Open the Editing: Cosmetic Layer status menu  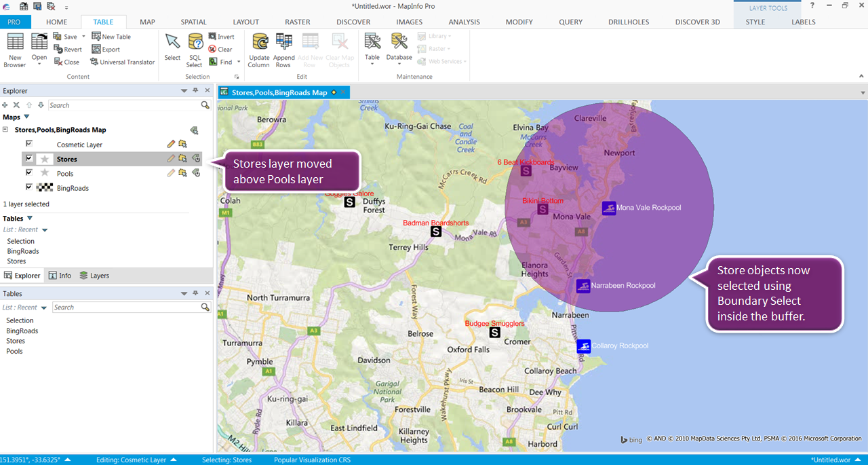(x=136, y=460)
